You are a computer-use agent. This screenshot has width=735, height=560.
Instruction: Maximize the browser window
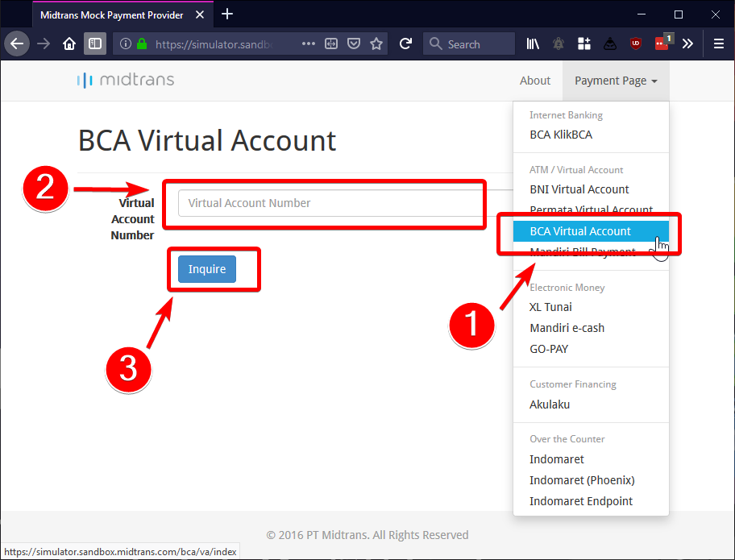pos(679,15)
